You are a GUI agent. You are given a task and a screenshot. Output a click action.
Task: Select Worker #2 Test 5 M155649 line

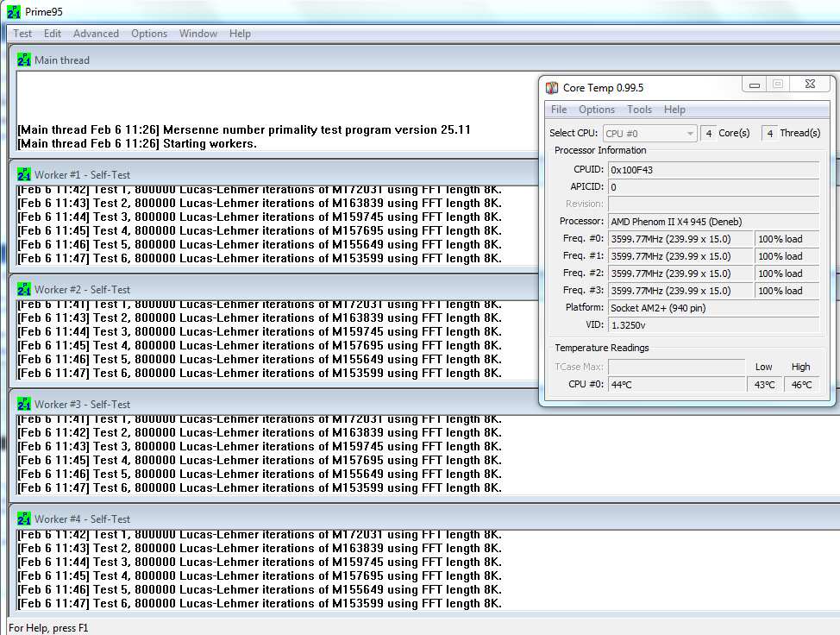(260, 359)
